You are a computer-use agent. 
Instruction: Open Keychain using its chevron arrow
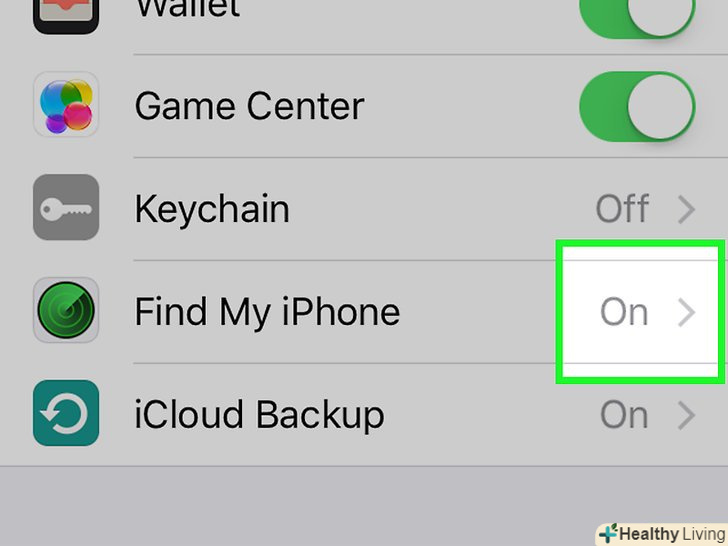[686, 209]
